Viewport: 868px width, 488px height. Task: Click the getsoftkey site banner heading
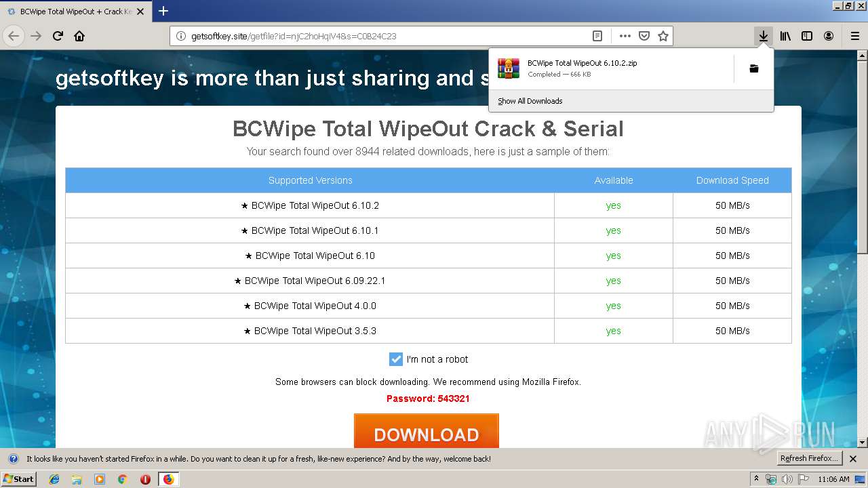point(271,79)
